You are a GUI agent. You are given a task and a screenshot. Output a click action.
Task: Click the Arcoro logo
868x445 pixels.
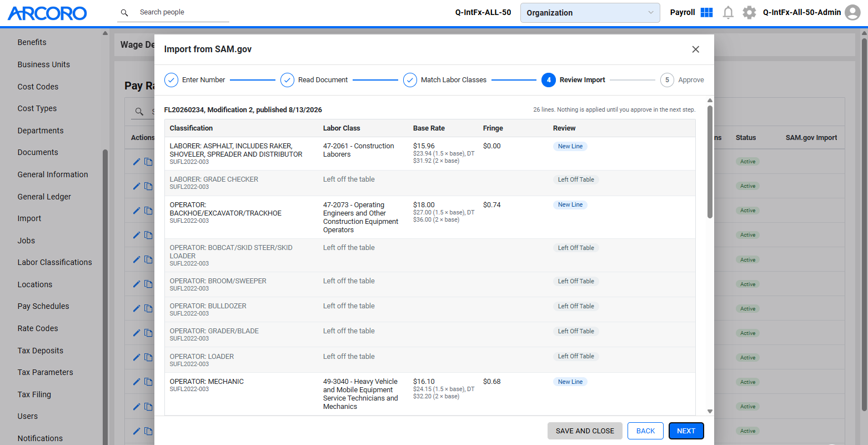tap(47, 13)
